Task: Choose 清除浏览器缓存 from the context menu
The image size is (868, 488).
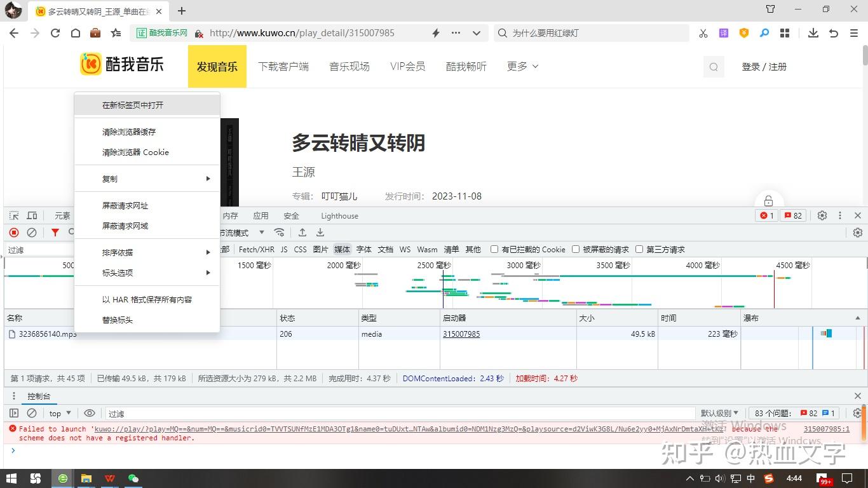Action: pyautogui.click(x=147, y=132)
